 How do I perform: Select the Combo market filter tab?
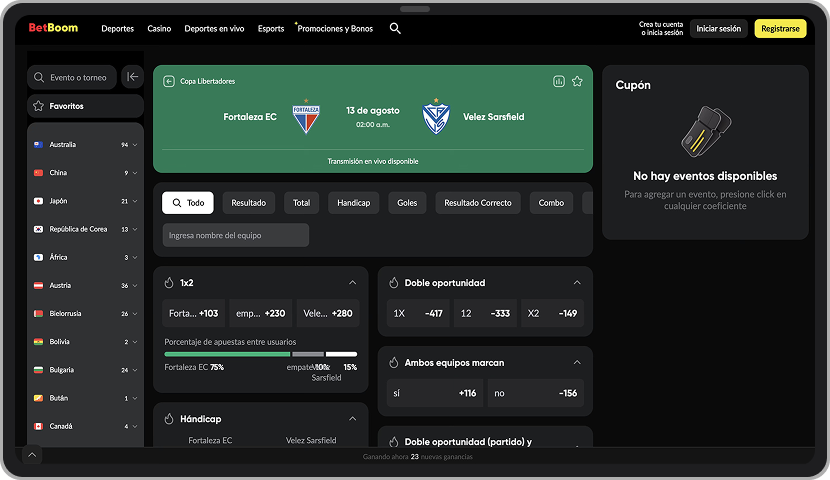tap(551, 203)
